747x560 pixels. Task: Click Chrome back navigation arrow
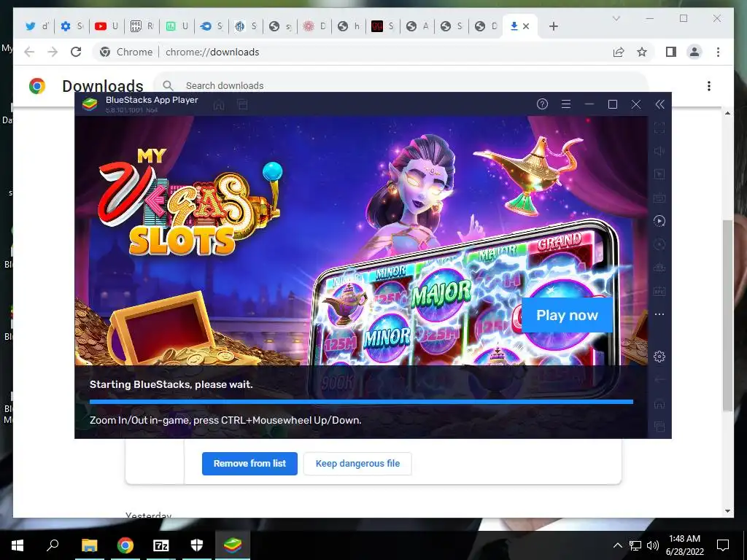pyautogui.click(x=29, y=52)
